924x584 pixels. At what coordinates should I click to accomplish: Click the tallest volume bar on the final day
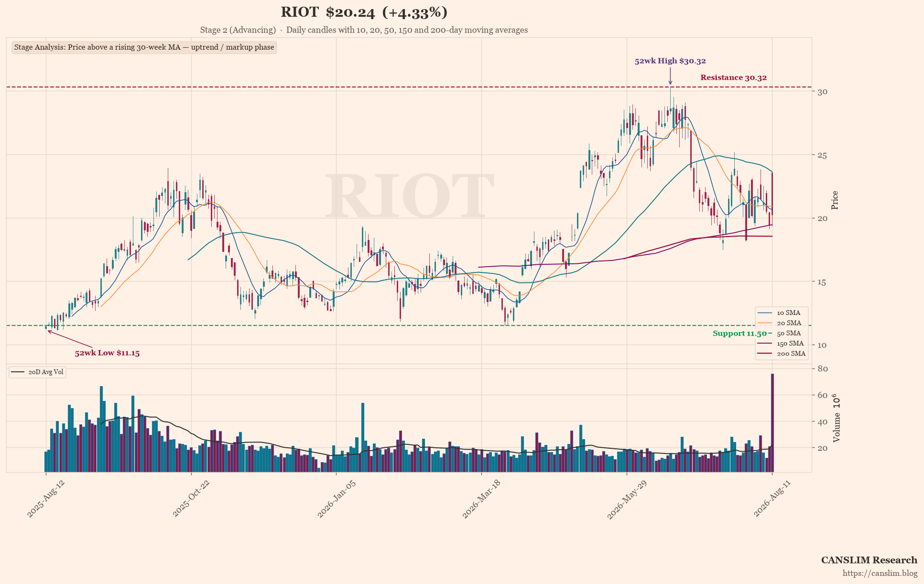click(772, 423)
